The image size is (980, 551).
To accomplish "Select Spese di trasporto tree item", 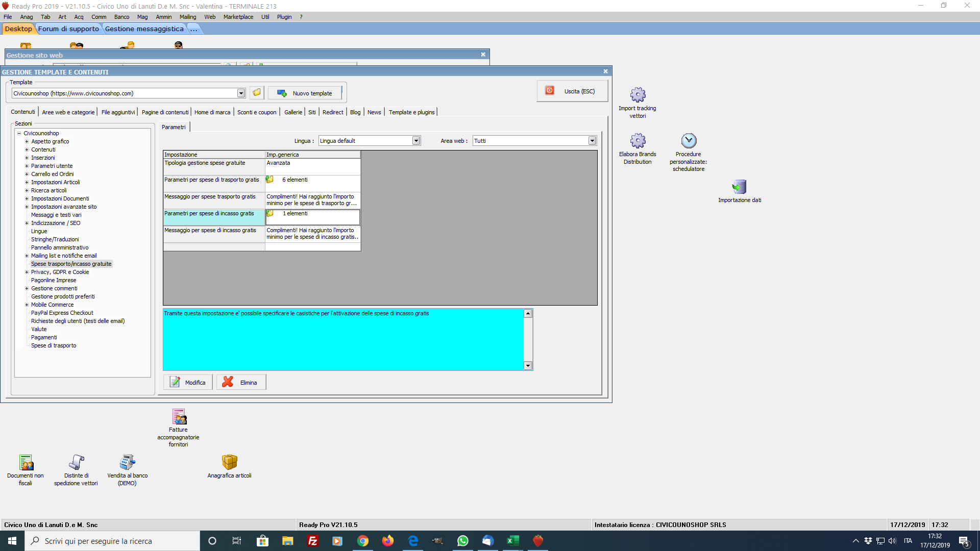I will tap(54, 345).
